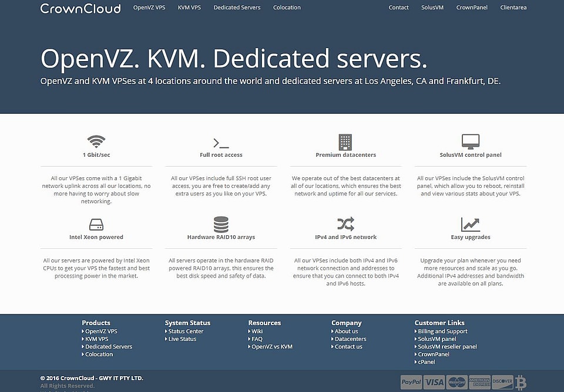Image resolution: width=564 pixels, height=392 pixels.
Task: Click the "Premium datacenters" feature title
Action: click(345, 155)
